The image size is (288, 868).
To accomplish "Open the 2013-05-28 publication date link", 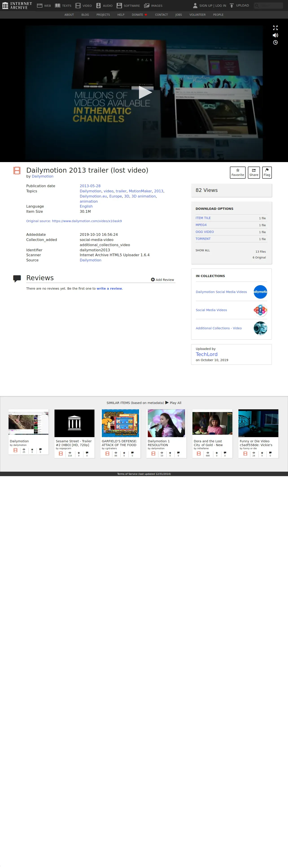I will (x=90, y=186).
